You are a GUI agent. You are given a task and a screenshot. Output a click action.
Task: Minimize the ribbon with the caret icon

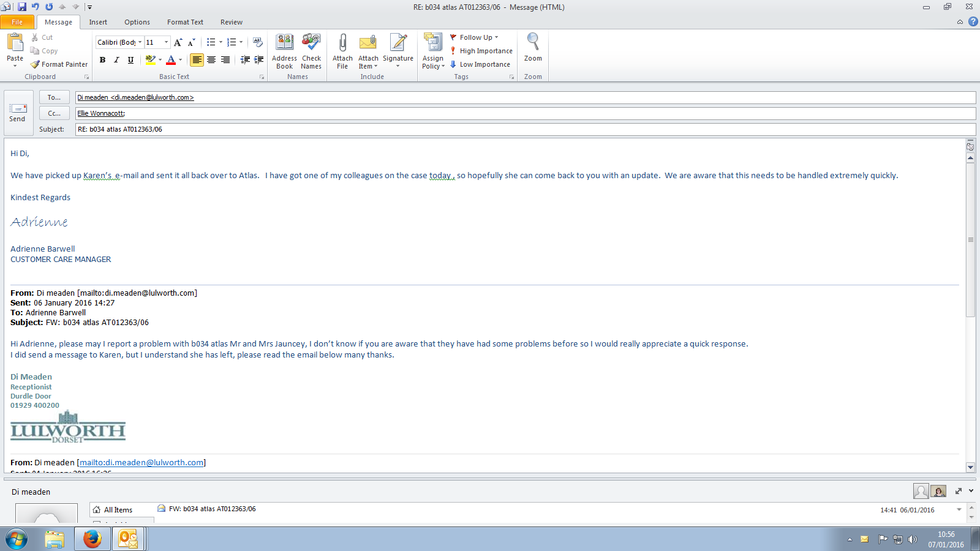960,21
